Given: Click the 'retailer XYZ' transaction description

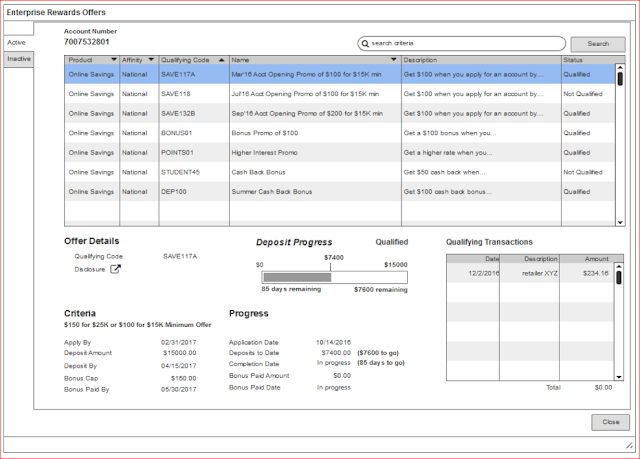Looking at the screenshot, I should [x=540, y=273].
